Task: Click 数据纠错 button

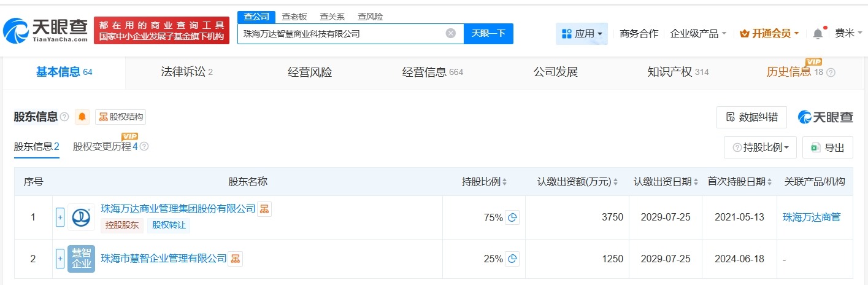Action: pos(751,117)
